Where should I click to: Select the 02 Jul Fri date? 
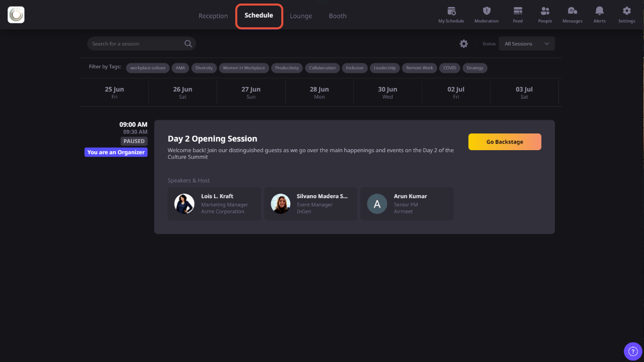[x=456, y=93]
